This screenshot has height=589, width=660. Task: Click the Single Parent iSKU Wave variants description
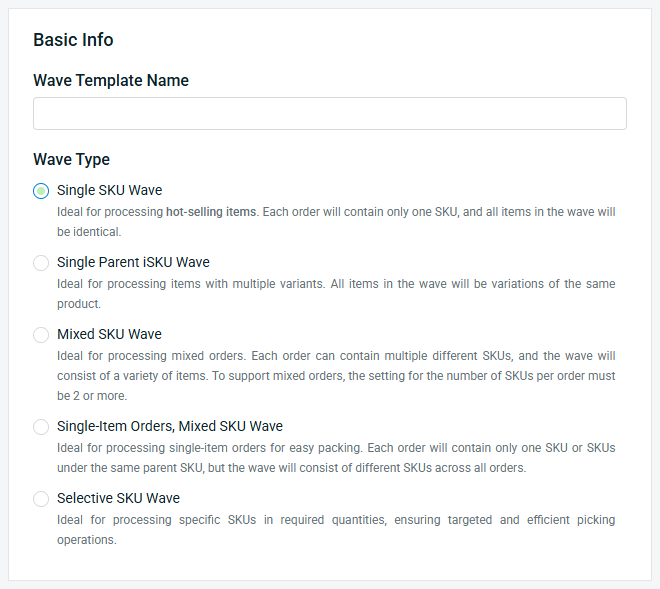[336, 294]
